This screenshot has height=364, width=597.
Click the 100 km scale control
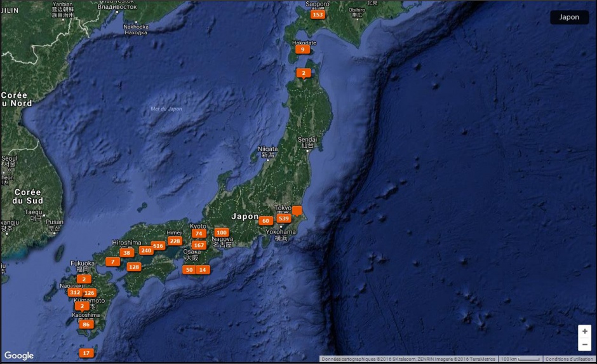[x=520, y=359]
